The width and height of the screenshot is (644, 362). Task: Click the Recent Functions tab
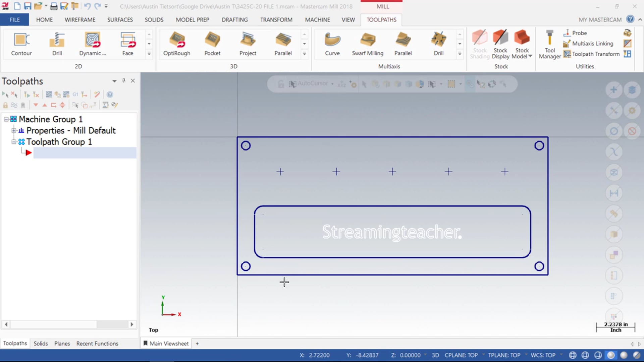click(x=97, y=344)
